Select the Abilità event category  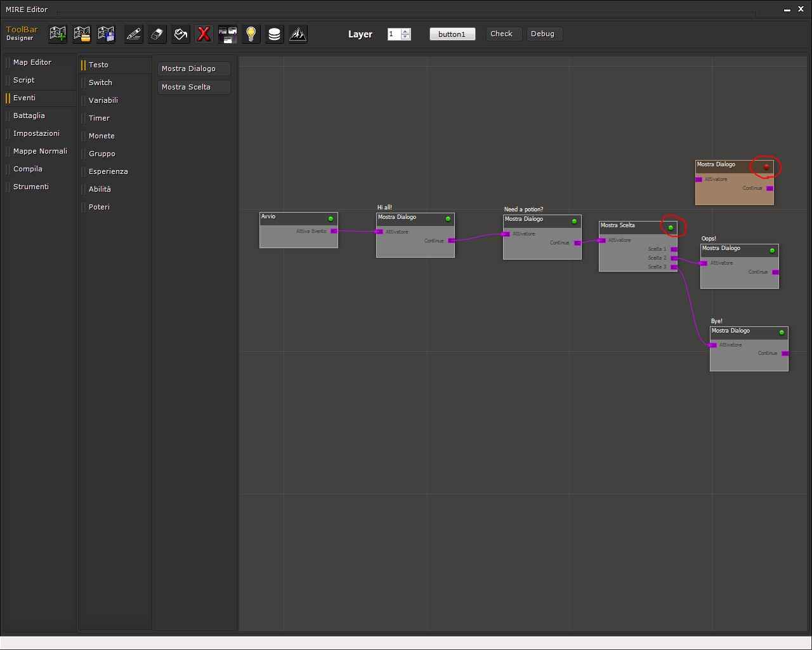tap(115, 189)
